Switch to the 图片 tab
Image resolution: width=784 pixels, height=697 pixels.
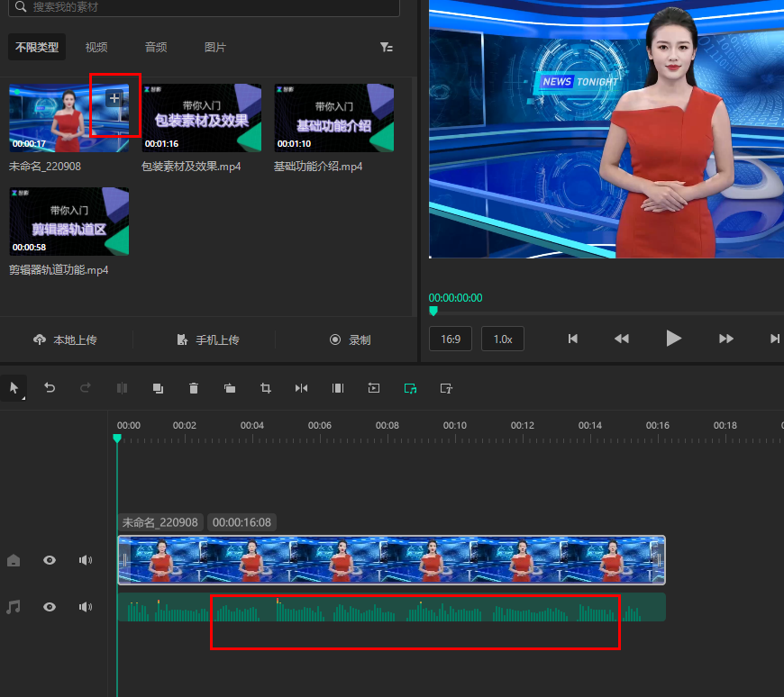215,47
